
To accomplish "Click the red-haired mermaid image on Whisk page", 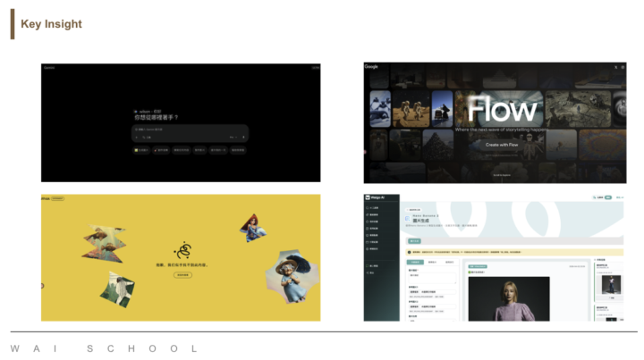I will click(253, 228).
